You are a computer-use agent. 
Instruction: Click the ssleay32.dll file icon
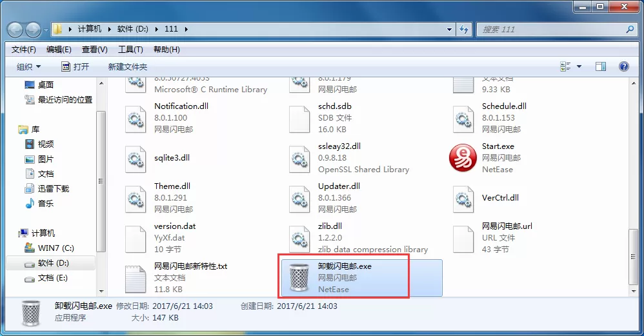click(x=299, y=159)
